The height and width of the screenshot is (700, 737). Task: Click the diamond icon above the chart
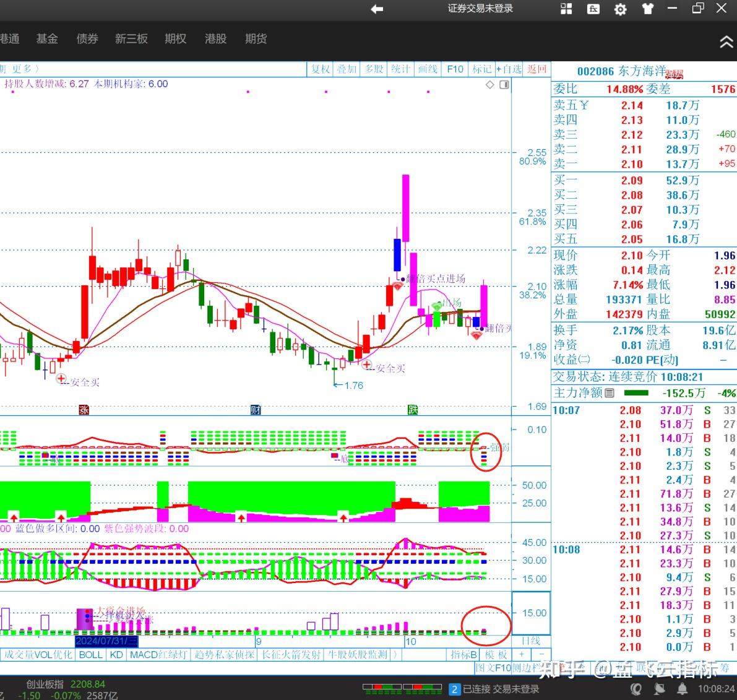(489, 85)
